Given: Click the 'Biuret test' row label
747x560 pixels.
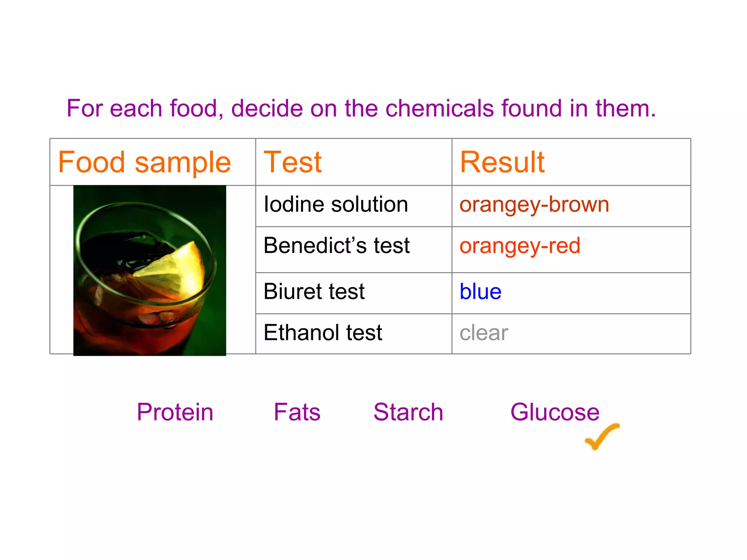Looking at the screenshot, I should point(314,291).
